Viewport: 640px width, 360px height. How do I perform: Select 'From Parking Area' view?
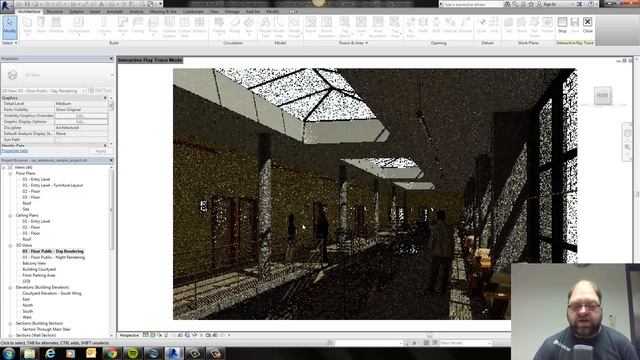[39, 276]
